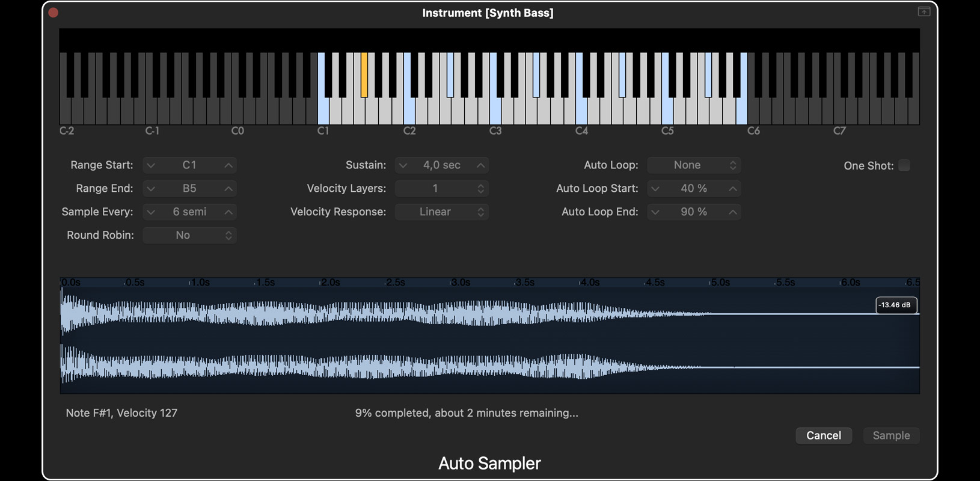Image resolution: width=980 pixels, height=481 pixels.
Task: Click the Sample button
Action: (891, 435)
